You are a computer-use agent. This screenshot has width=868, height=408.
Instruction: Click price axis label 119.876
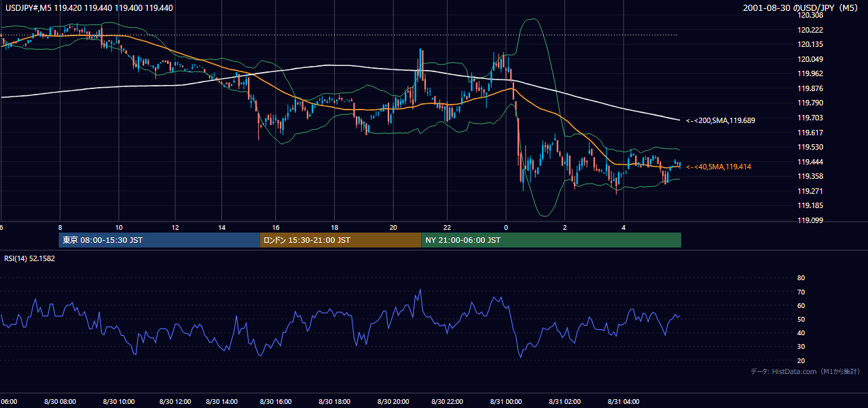click(x=810, y=88)
